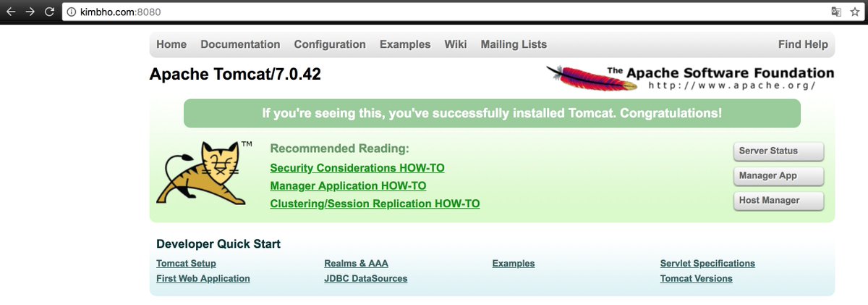Open the Home navigation item

point(171,44)
